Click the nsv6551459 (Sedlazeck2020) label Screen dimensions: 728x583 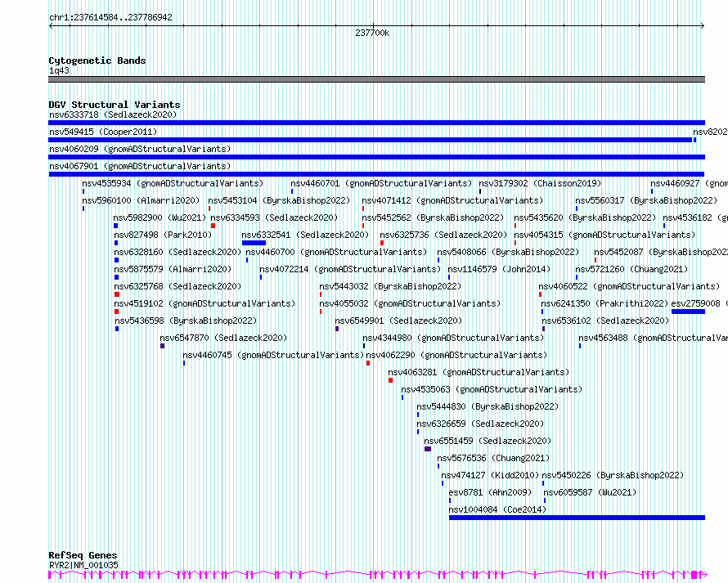(x=488, y=441)
